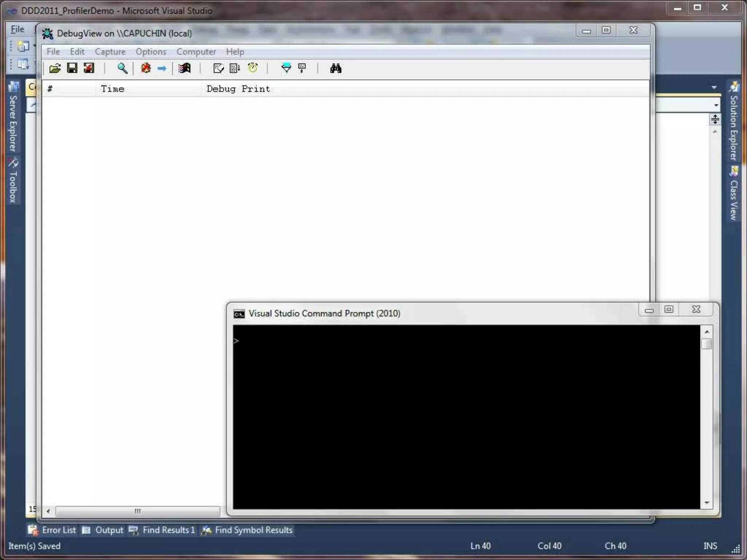Click the Clear display icon
The height and width of the screenshot is (560, 747).
(x=218, y=68)
